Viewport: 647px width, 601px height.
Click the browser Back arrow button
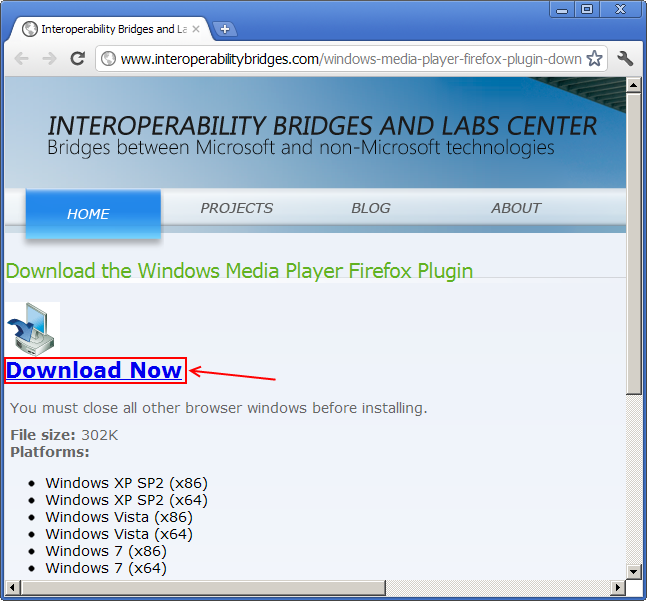click(21, 59)
